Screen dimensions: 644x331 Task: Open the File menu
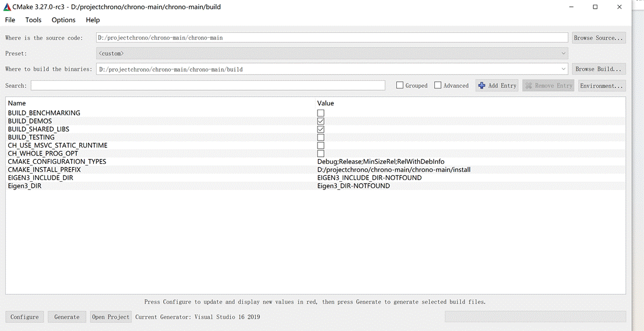coord(10,20)
